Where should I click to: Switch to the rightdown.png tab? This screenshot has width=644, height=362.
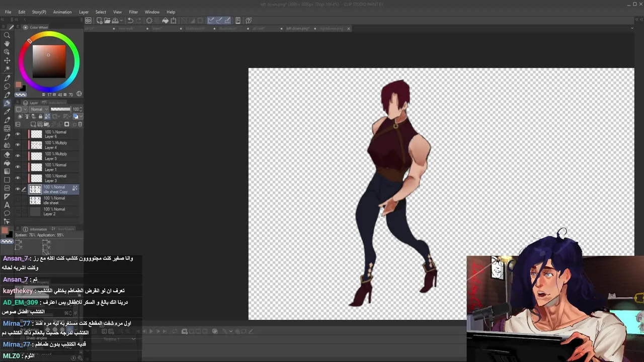[332, 29]
